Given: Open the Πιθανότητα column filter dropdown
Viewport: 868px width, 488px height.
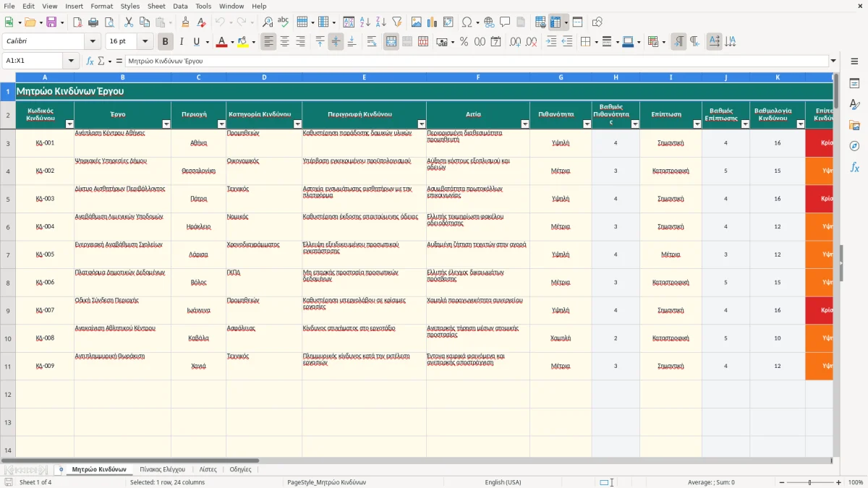Looking at the screenshot, I should (587, 124).
